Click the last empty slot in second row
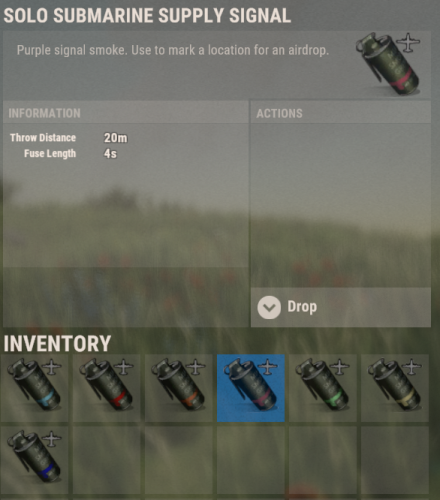The height and width of the screenshot is (500, 440). (x=395, y=460)
